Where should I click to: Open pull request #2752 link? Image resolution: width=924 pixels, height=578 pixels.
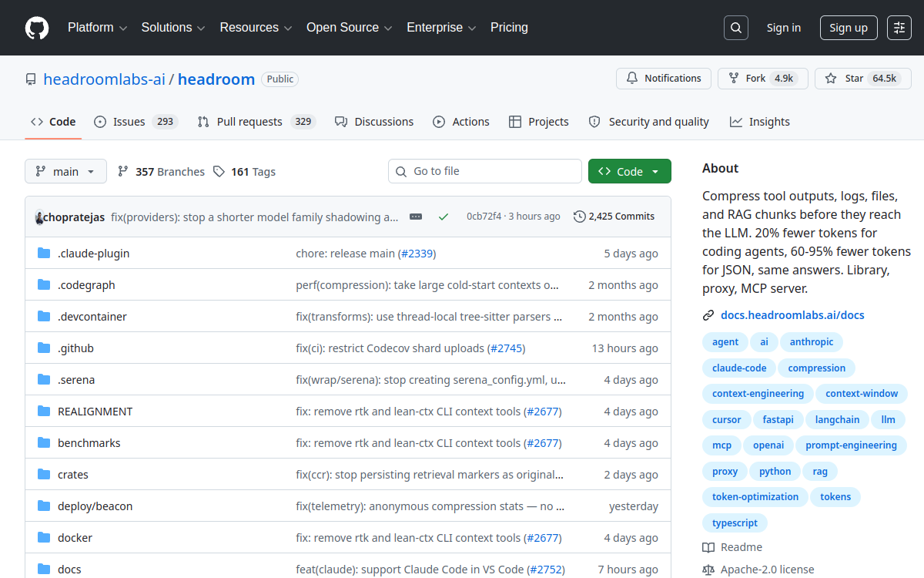pos(546,570)
